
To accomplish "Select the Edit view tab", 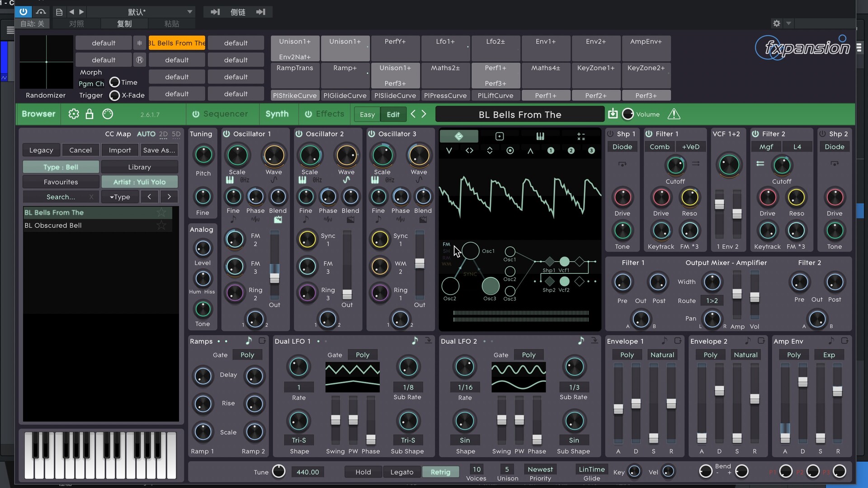I will (393, 114).
